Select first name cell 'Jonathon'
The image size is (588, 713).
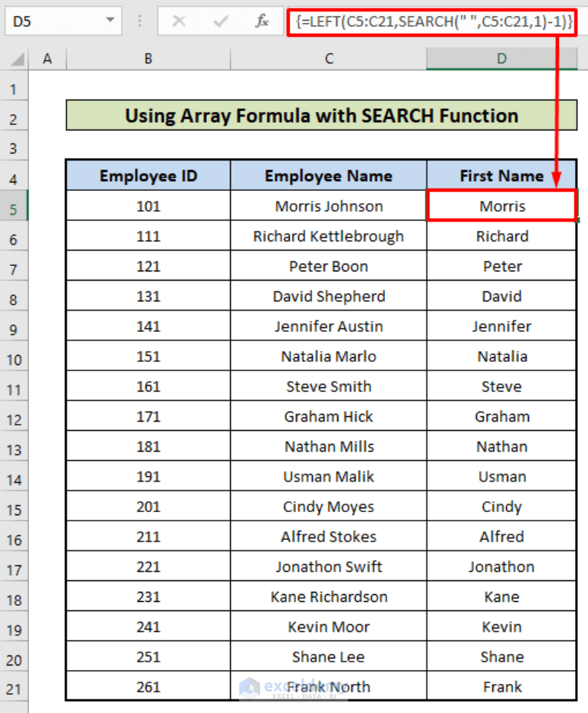point(501,566)
